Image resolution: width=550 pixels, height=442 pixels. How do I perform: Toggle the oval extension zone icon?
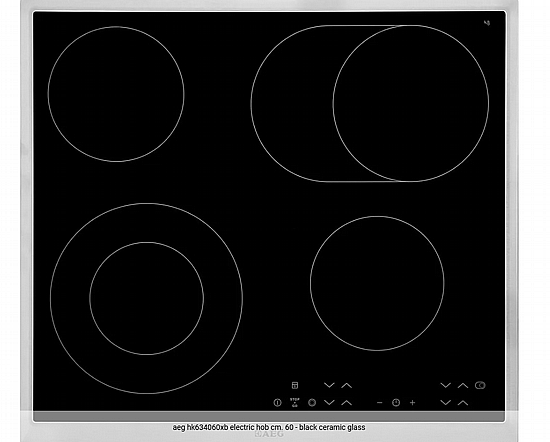click(x=480, y=385)
